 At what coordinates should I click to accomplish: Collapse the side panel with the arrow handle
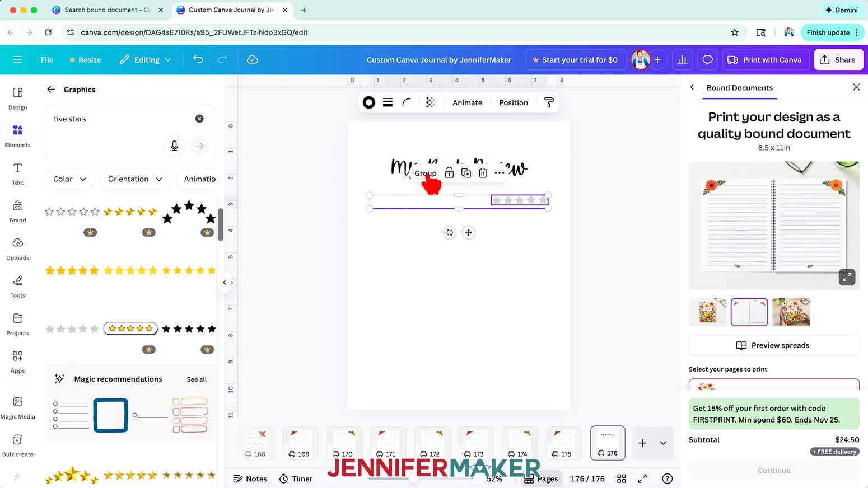click(225, 282)
